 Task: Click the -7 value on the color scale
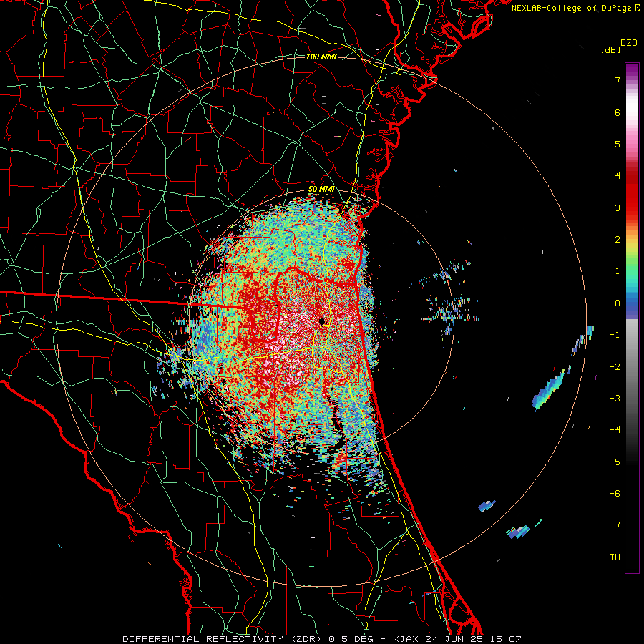click(615, 525)
